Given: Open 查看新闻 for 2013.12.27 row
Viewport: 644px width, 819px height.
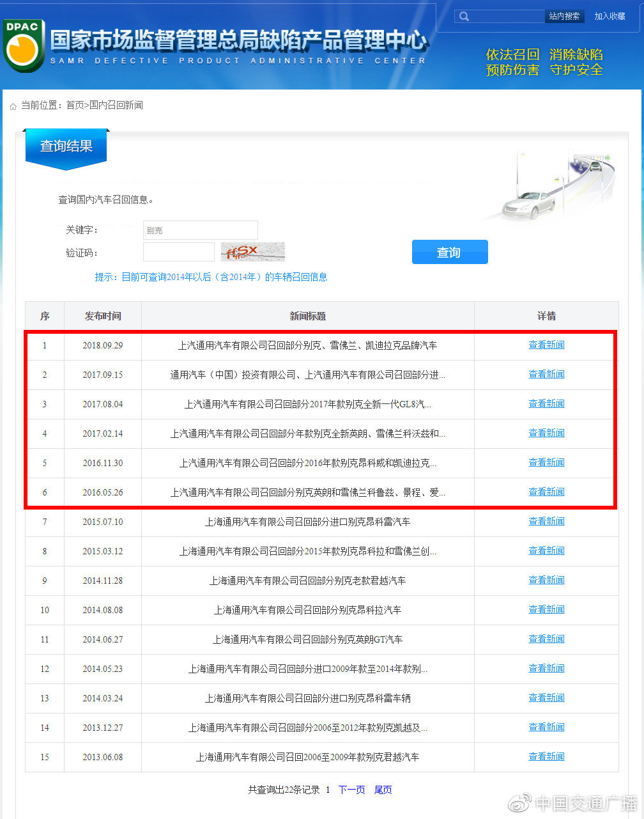Looking at the screenshot, I should [x=546, y=727].
